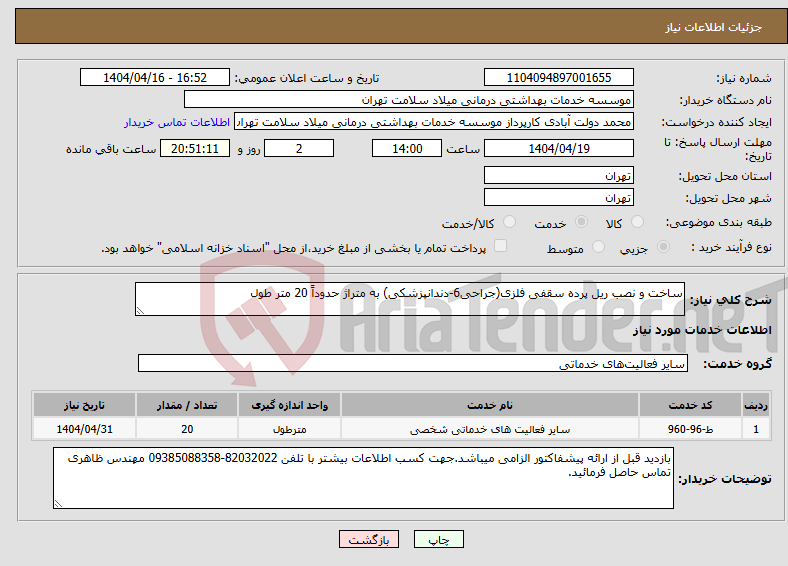
Task: Click the delivery province field تهران
Action: coord(559,175)
